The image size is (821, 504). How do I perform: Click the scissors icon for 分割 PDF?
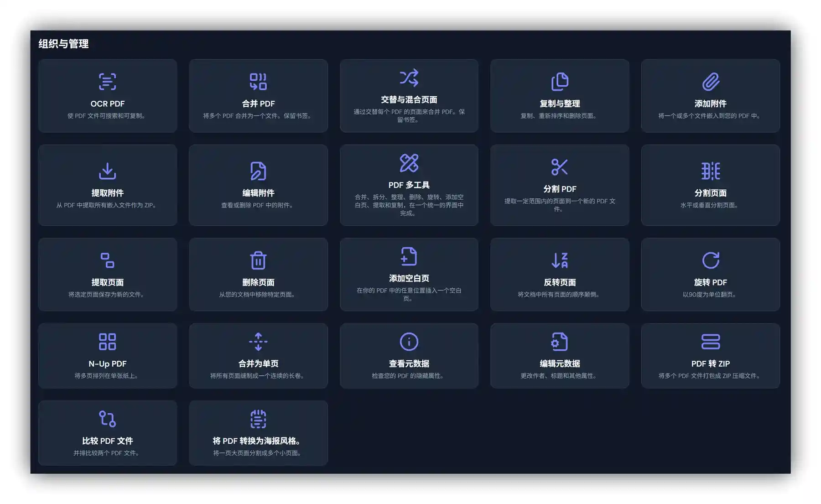pyautogui.click(x=559, y=167)
